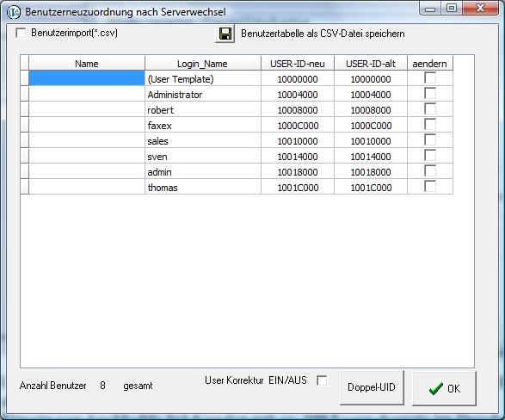The width and height of the screenshot is (505, 420).
Task: Toggle User Korrektur EIN/AUS checkbox
Action: (322, 380)
